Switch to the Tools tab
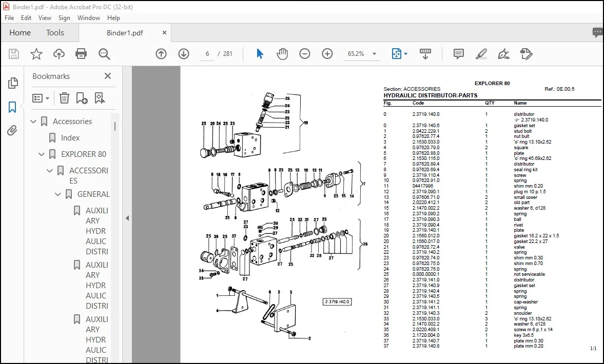Image resolution: width=604 pixels, height=364 pixels. (x=55, y=33)
